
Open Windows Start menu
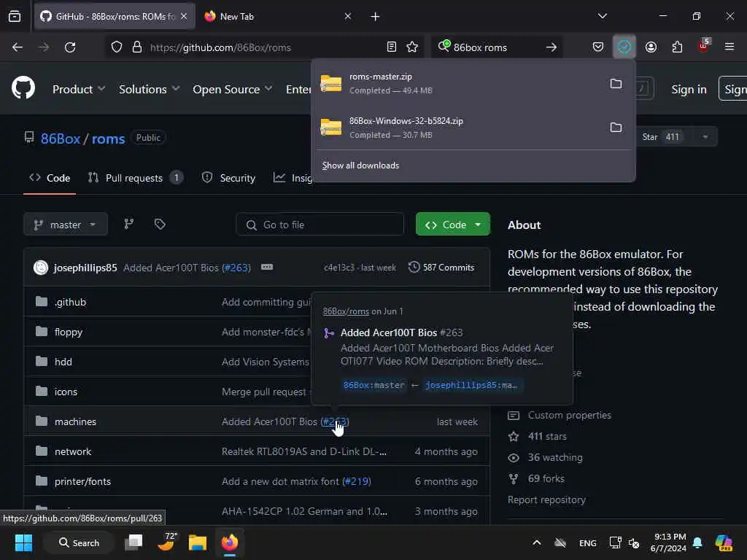(23, 542)
